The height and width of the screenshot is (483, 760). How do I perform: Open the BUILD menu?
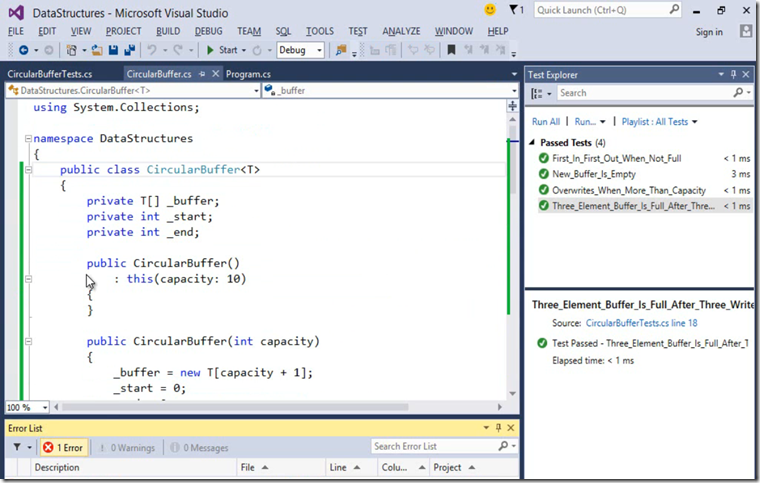click(x=168, y=31)
